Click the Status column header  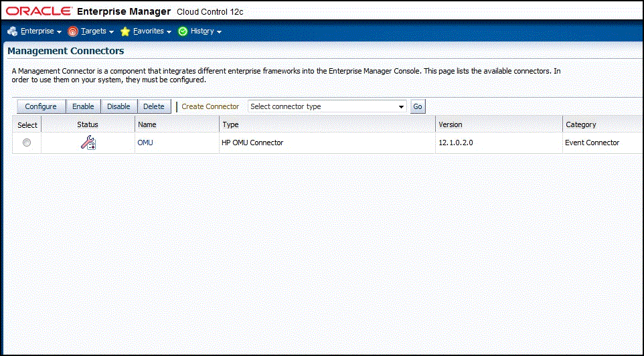point(88,124)
